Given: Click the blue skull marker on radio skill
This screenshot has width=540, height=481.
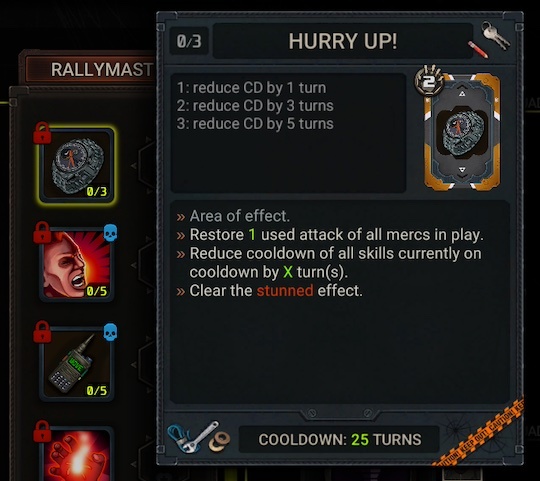Looking at the screenshot, I should coord(110,332).
